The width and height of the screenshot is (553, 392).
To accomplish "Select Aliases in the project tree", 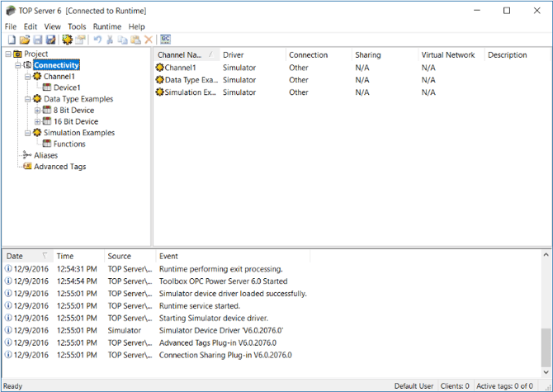I will point(45,155).
